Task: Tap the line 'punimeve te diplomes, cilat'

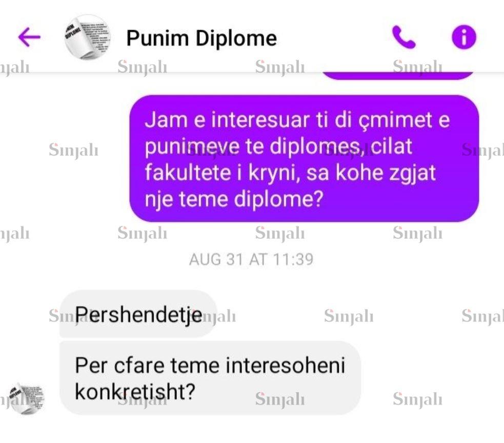Action: point(278,146)
